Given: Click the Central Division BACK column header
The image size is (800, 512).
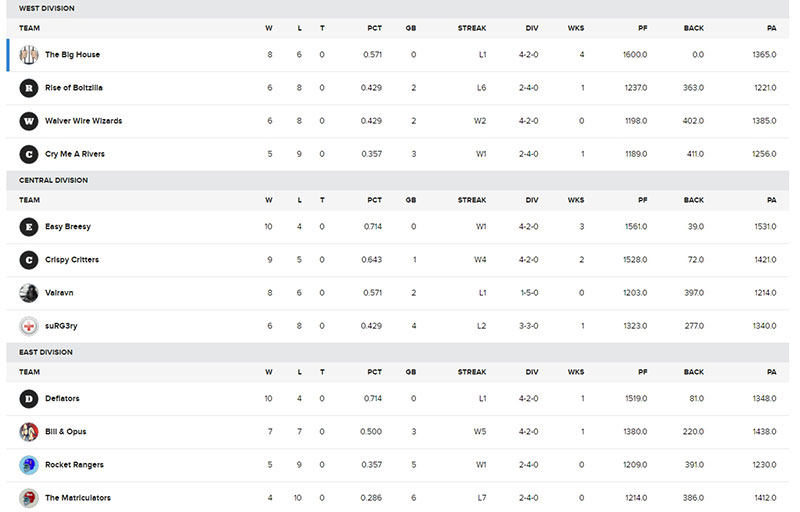Looking at the screenshot, I should 693,200.
